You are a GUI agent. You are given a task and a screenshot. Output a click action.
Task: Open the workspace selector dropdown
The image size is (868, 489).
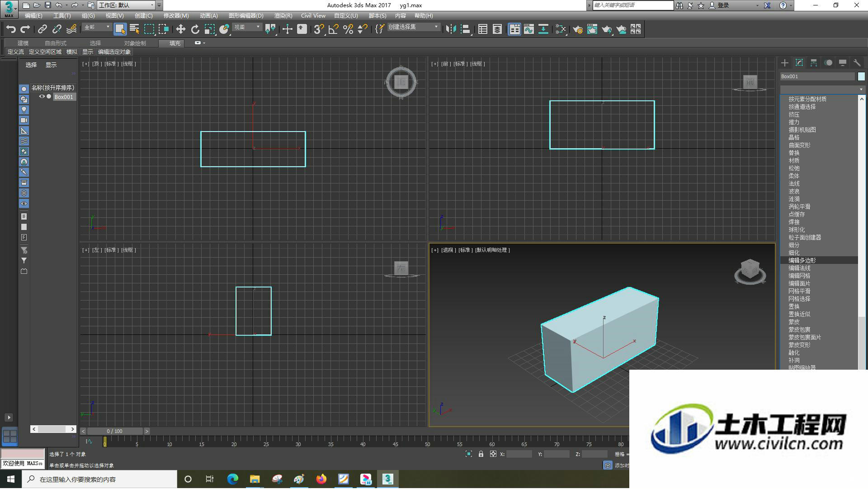click(126, 5)
